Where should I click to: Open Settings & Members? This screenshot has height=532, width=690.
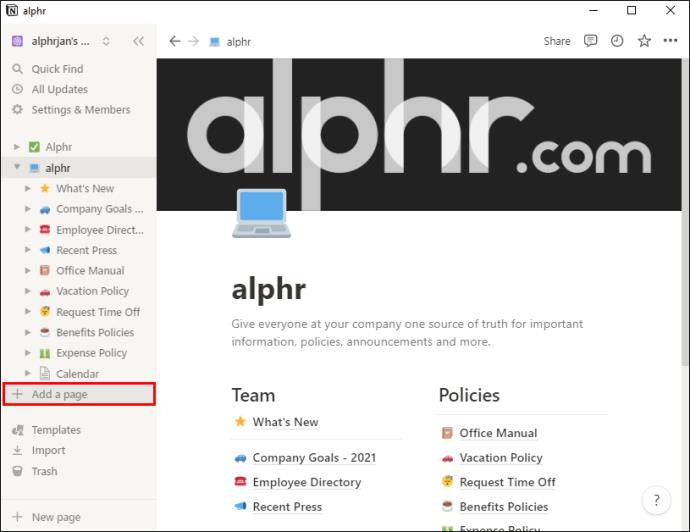pos(79,110)
